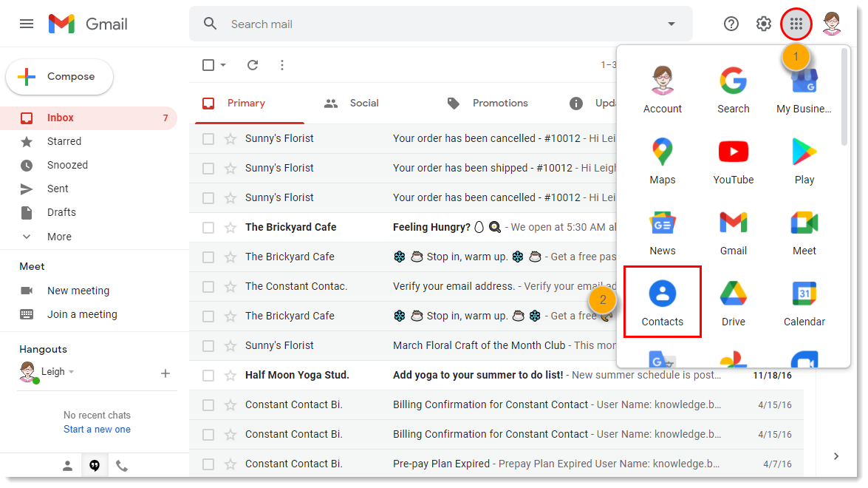Switch to the Promotions tab
Viewport: 868px width, 488px height.
pos(488,104)
